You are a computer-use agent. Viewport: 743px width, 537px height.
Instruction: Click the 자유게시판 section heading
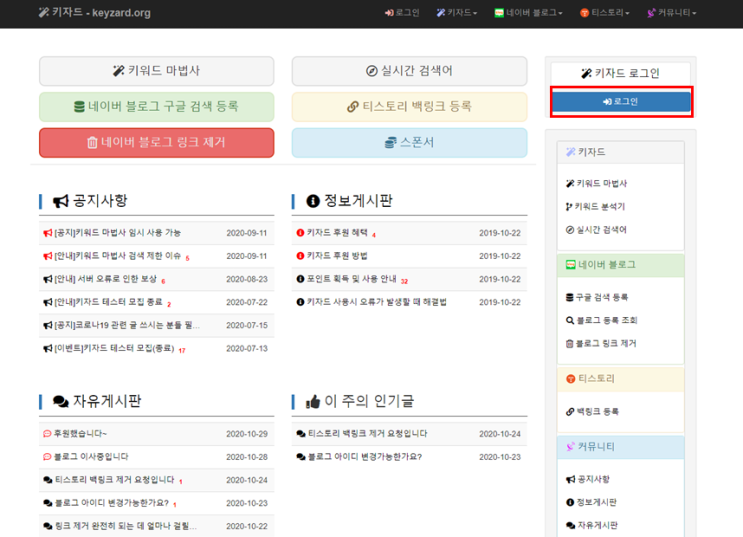tap(97, 401)
